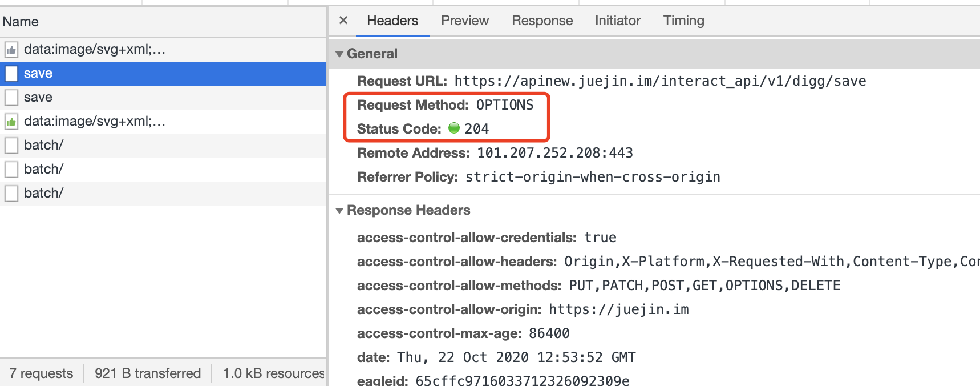The width and height of the screenshot is (980, 386).
Task: Click the green status code indicator
Action: 454,128
